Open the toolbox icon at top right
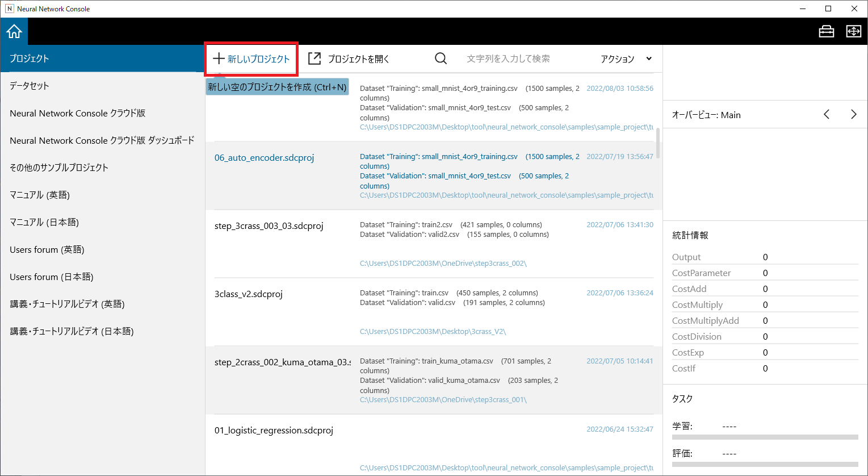Screen dimensions: 868x476 [x=826, y=31]
